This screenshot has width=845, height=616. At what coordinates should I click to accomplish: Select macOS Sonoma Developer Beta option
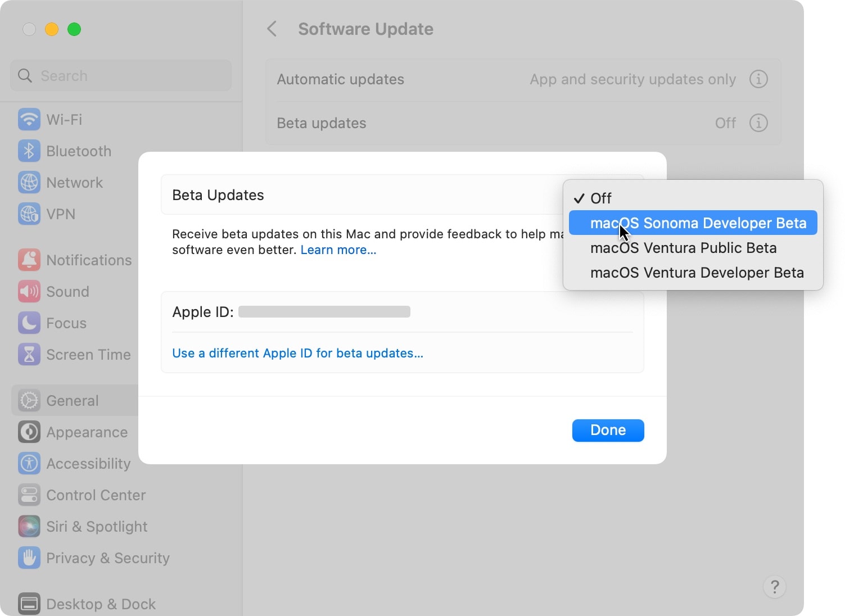(x=698, y=223)
